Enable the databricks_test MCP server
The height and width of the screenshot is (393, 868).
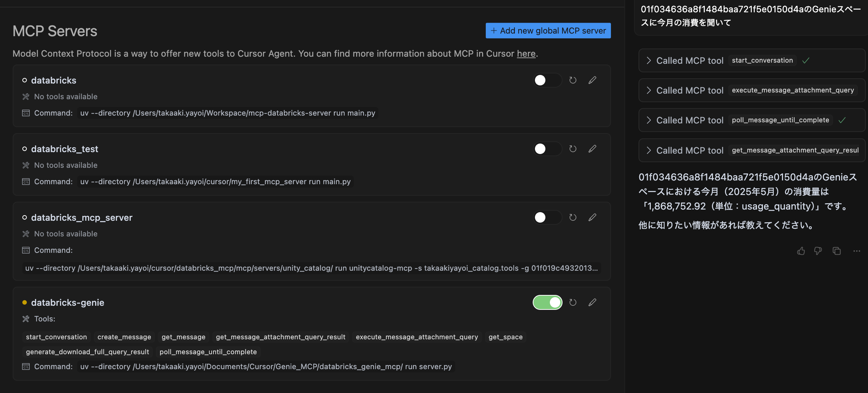(547, 149)
